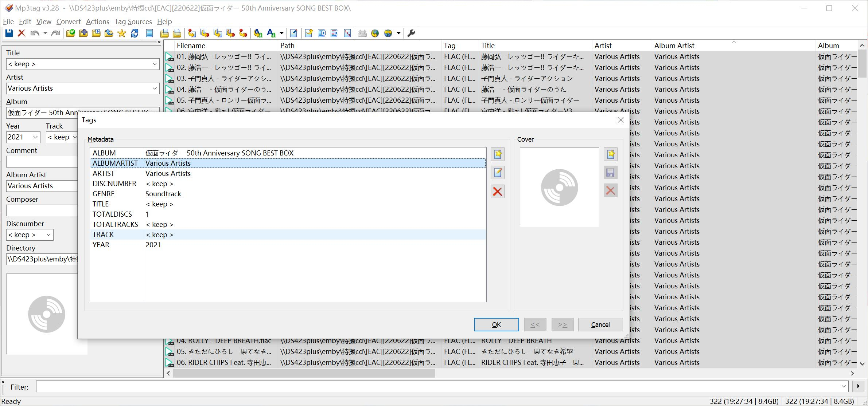Expand the Year dropdown showing 2021

tap(35, 137)
